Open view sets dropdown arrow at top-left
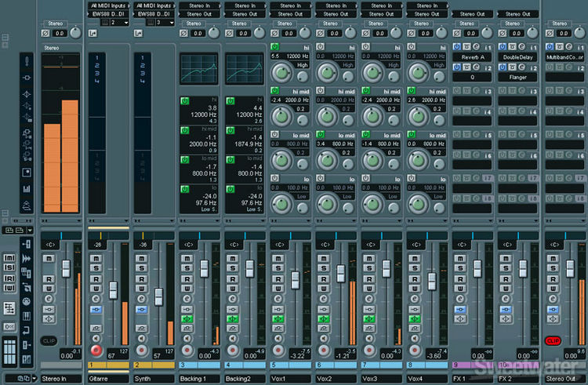The width and height of the screenshot is (588, 385). coord(30,230)
